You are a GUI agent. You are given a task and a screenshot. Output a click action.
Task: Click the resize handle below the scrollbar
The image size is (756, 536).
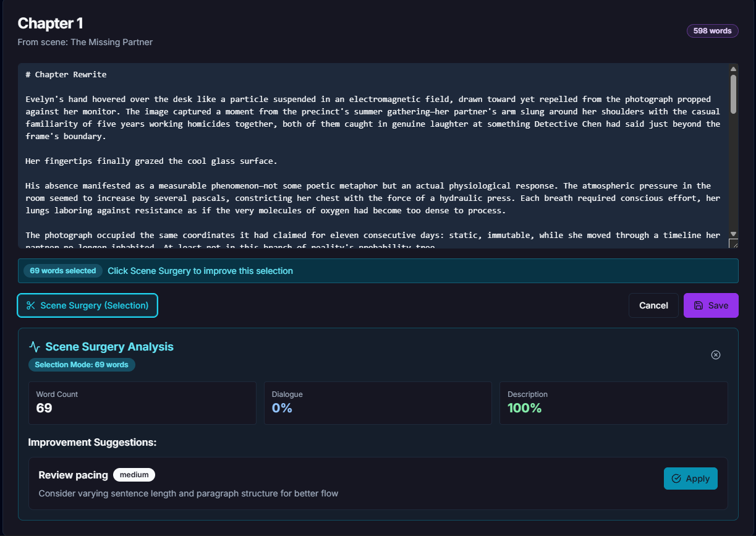[734, 245]
